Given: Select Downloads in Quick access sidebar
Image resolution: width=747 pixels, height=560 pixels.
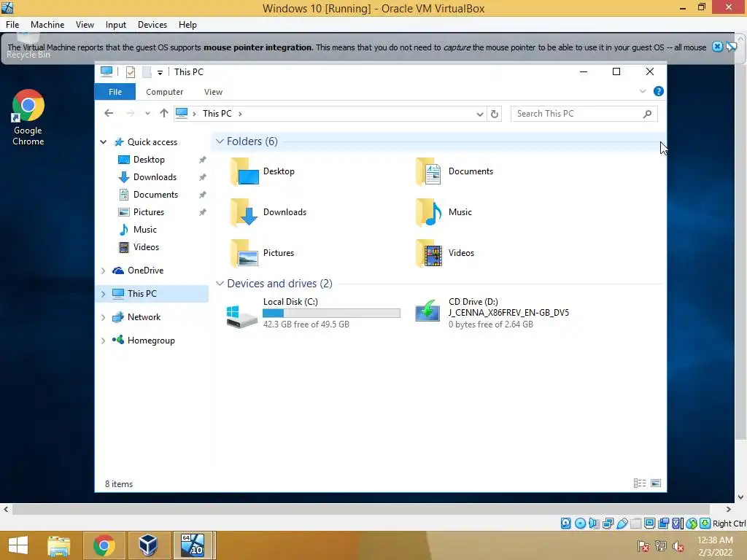Looking at the screenshot, I should (x=155, y=177).
